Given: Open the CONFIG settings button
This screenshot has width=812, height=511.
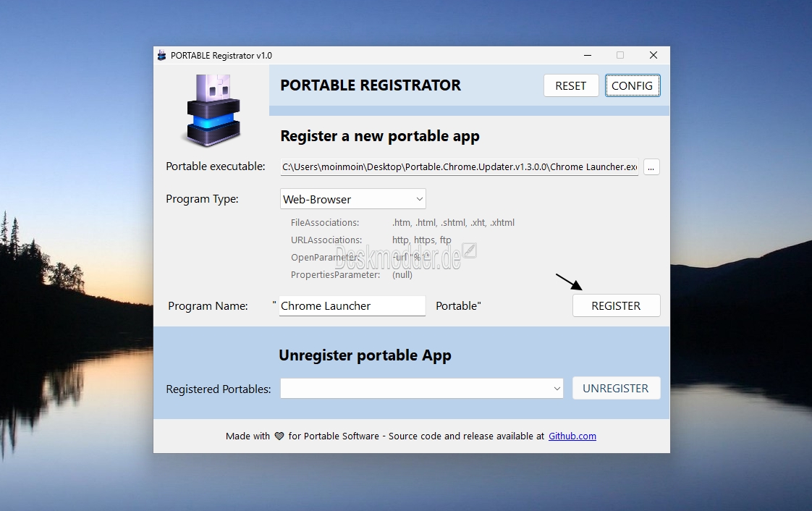Looking at the screenshot, I should coord(632,85).
